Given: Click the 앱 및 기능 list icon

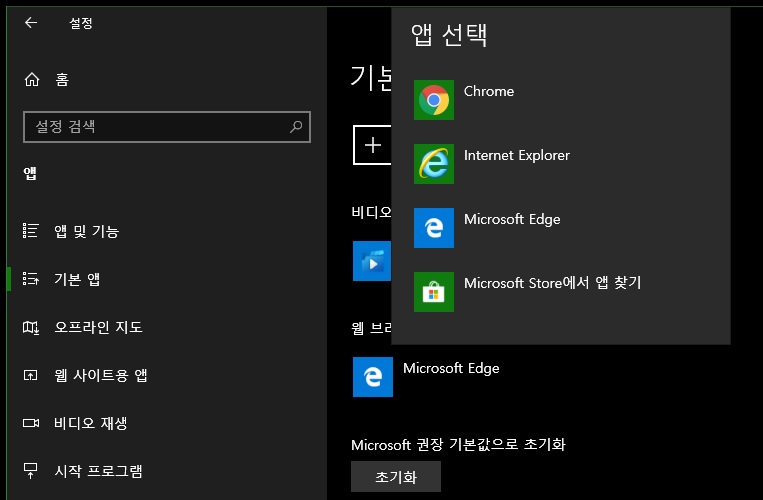Looking at the screenshot, I should click(x=31, y=231).
